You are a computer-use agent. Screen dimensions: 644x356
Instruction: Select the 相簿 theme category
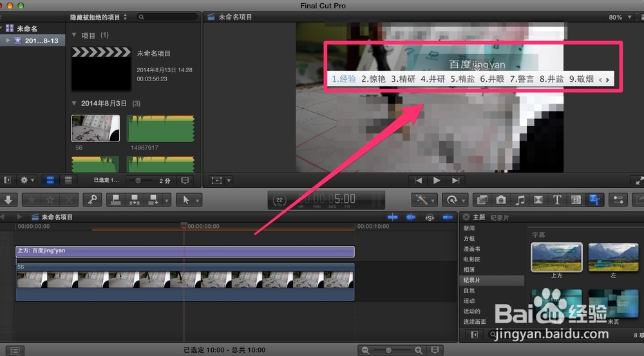[469, 270]
